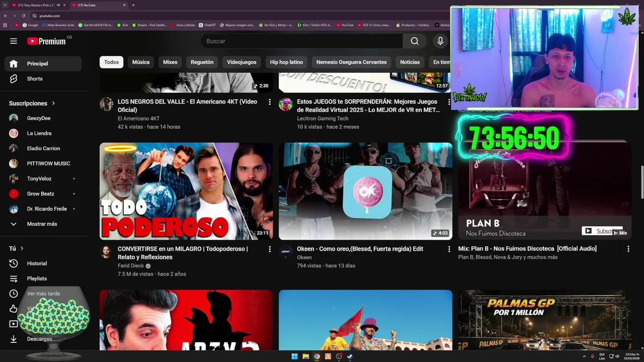Select the Hip hop latino filter chip
The height and width of the screenshot is (362, 644).
(286, 62)
